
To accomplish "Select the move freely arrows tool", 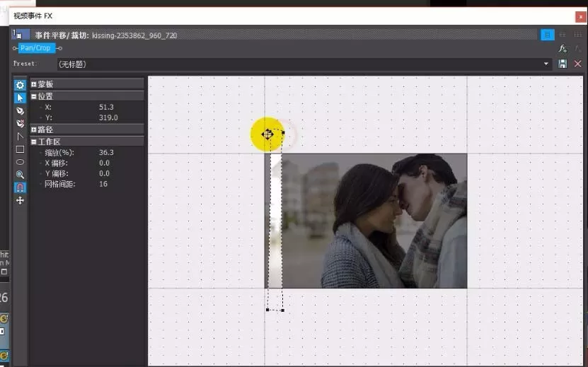I will pyautogui.click(x=20, y=201).
